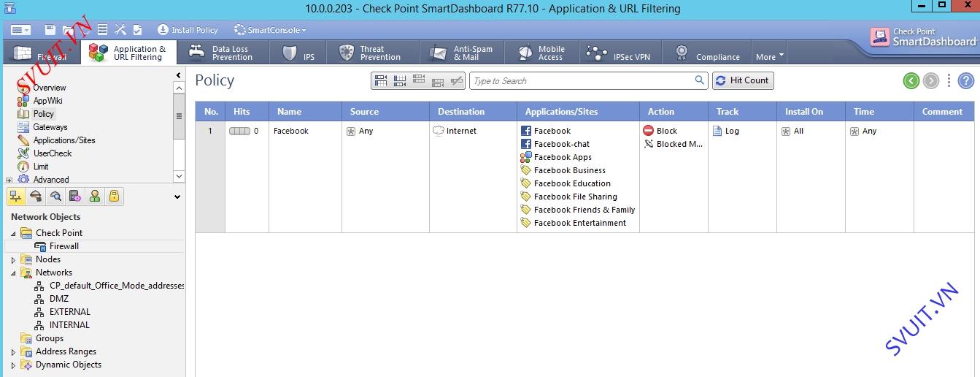980x377 pixels.
Task: Select the Network Objects tree tab icon
Action: click(16, 196)
